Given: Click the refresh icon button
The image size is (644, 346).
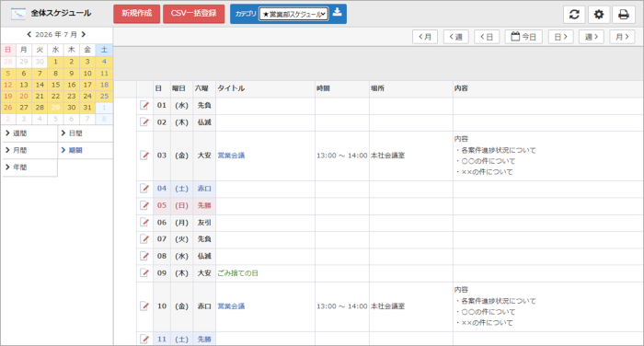Looking at the screenshot, I should coord(574,15).
